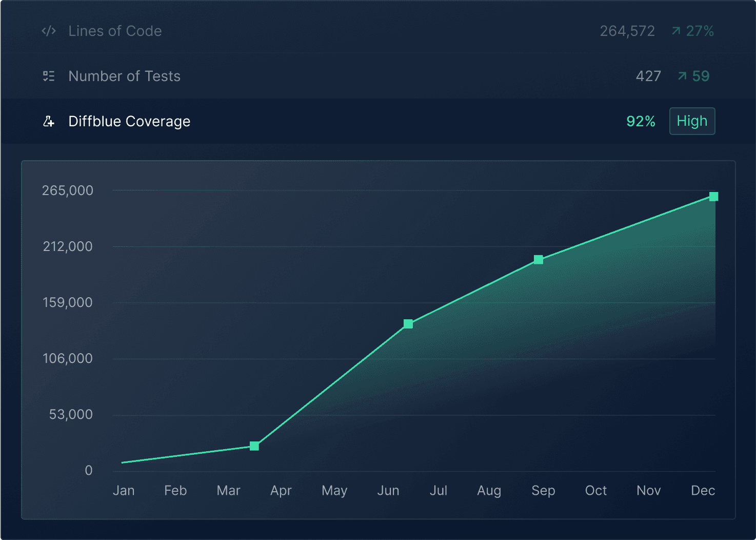The height and width of the screenshot is (540, 756).
Task: Select the chart data point near April
Action: coord(254,446)
